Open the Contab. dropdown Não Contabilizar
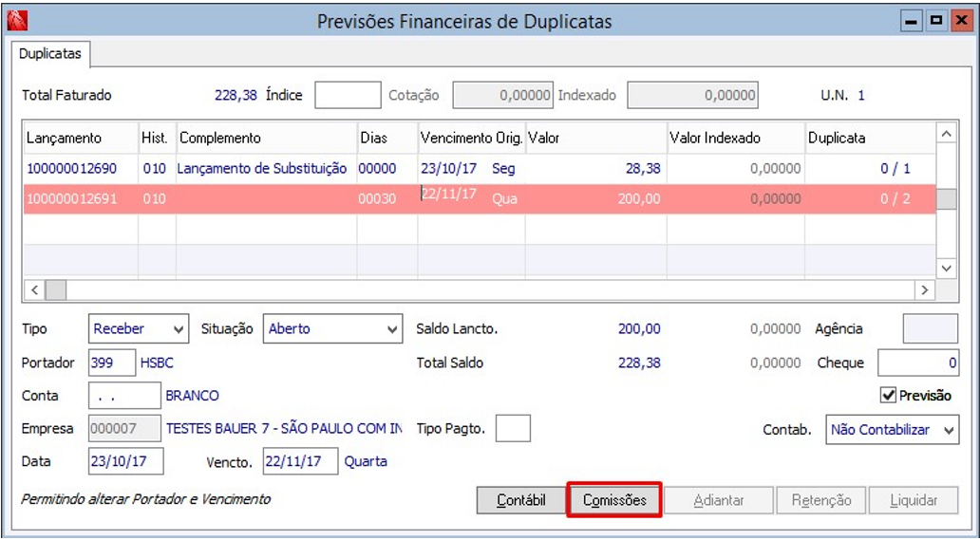The image size is (980, 540). (x=892, y=430)
